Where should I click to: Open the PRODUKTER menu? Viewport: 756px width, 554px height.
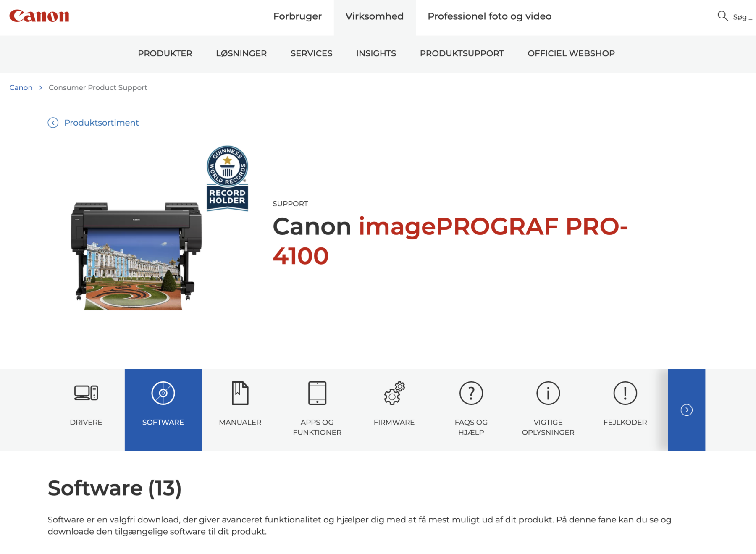[x=165, y=53]
